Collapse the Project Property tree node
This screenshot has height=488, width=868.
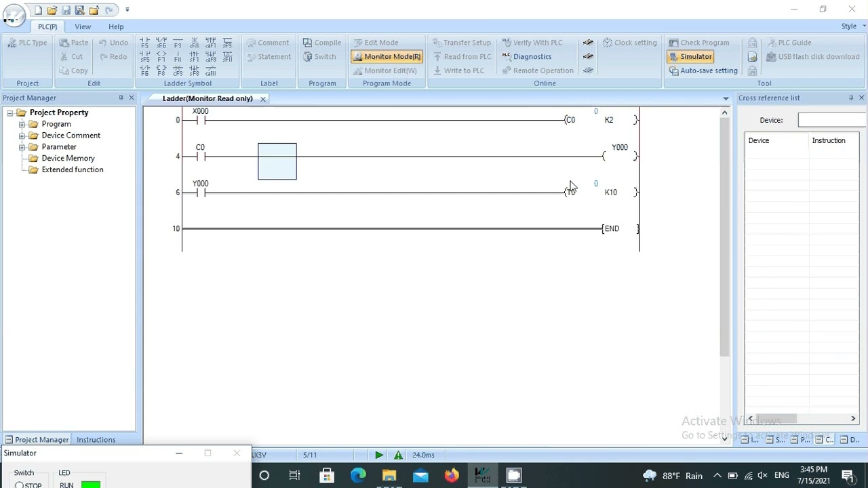(9, 113)
